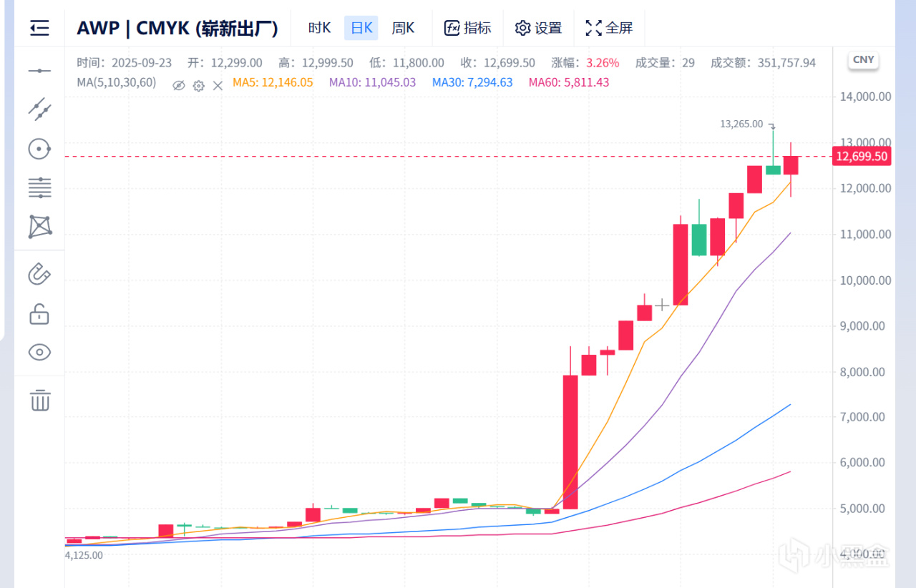
Task: Switch to the 时K hourly chart
Action: coord(319,28)
